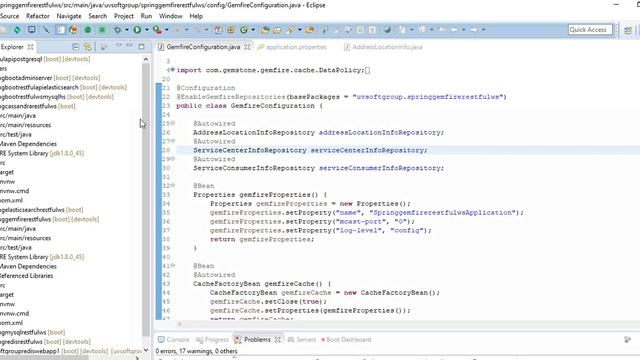Image resolution: width=640 pixels, height=360 pixels.
Task: Switch to the Boot Dashboard tab
Action: [x=346, y=340]
